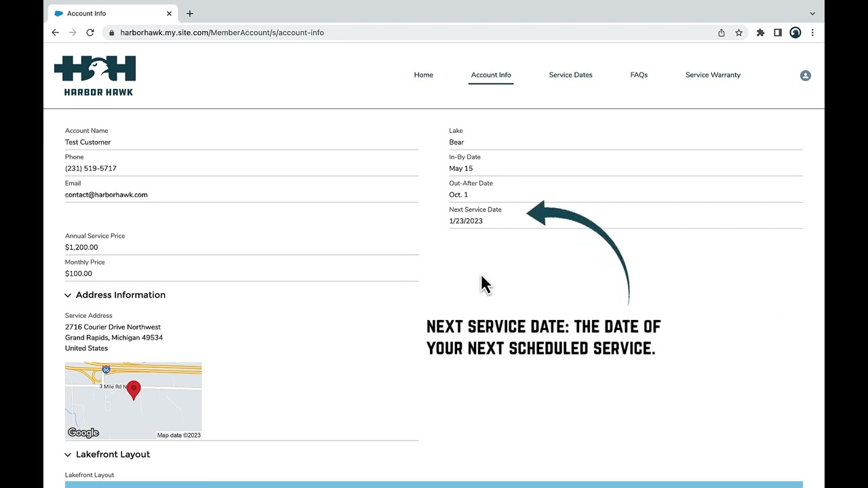The height and width of the screenshot is (488, 868).
Task: Click the '$100.00' monthly price value
Action: pos(79,274)
